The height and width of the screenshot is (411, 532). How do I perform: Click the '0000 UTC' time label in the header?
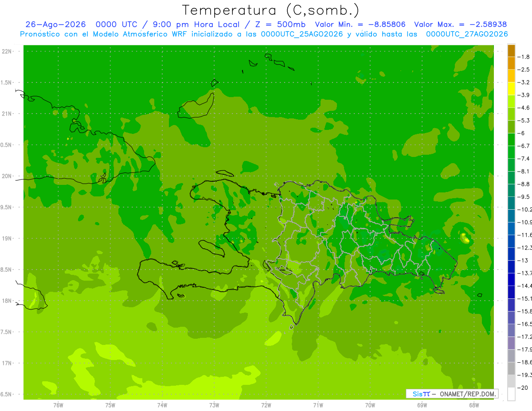pyautogui.click(x=117, y=24)
